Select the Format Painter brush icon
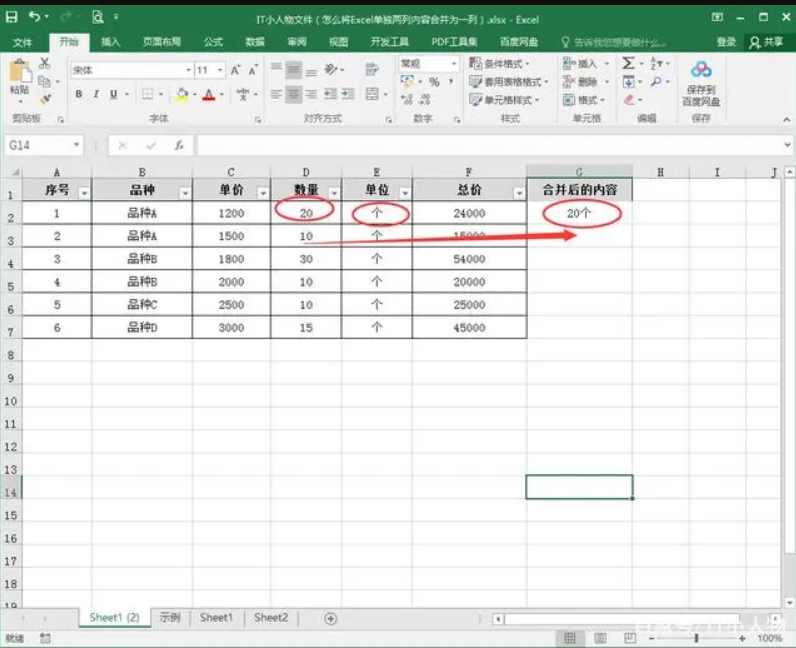The height and width of the screenshot is (648, 796). [x=45, y=99]
